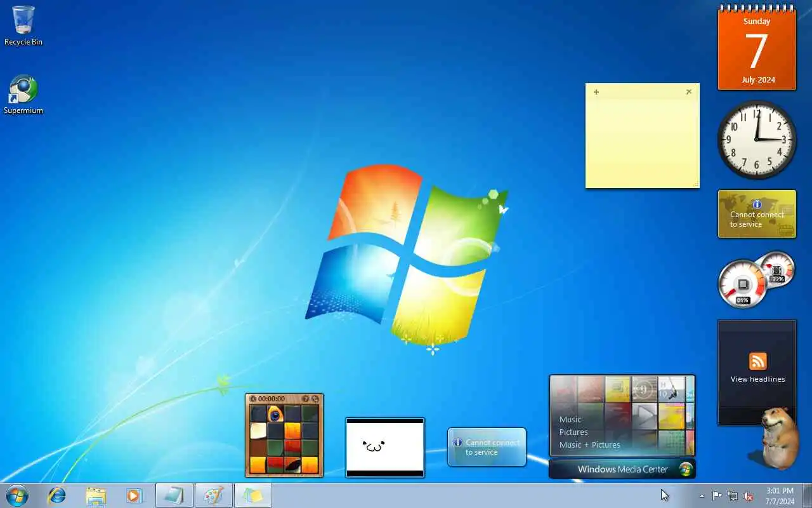The image size is (812, 508).
Task: Click the Weather gadget 'Cannot connect to service'
Action: coord(487,447)
